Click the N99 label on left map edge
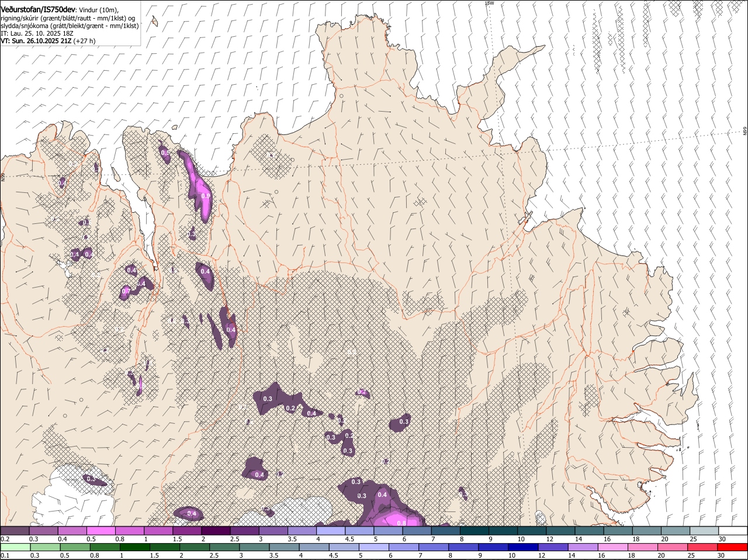 click(x=3, y=177)
